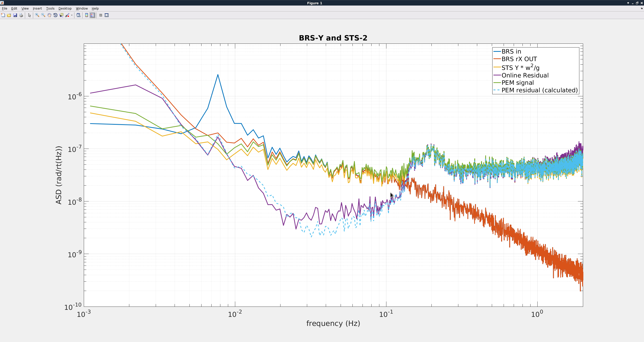644x342 pixels.
Task: Turn on the Data Cursor tool
Action: [61, 15]
